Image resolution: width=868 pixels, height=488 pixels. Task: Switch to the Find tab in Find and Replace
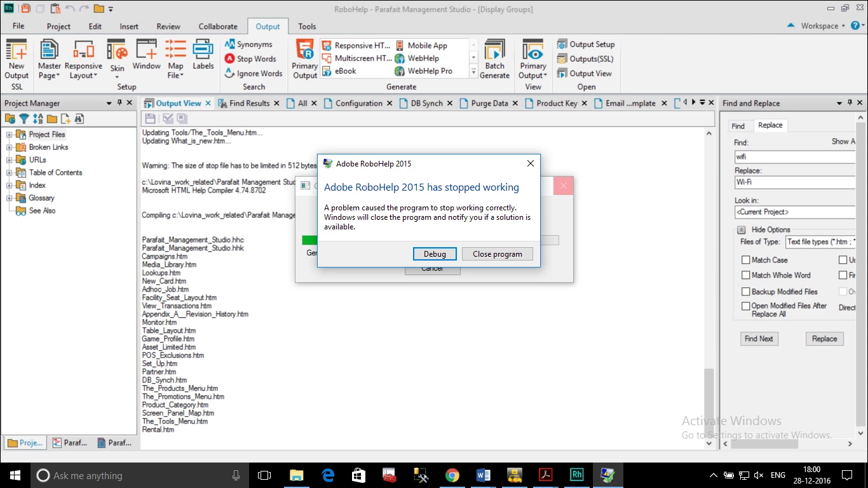tap(738, 126)
